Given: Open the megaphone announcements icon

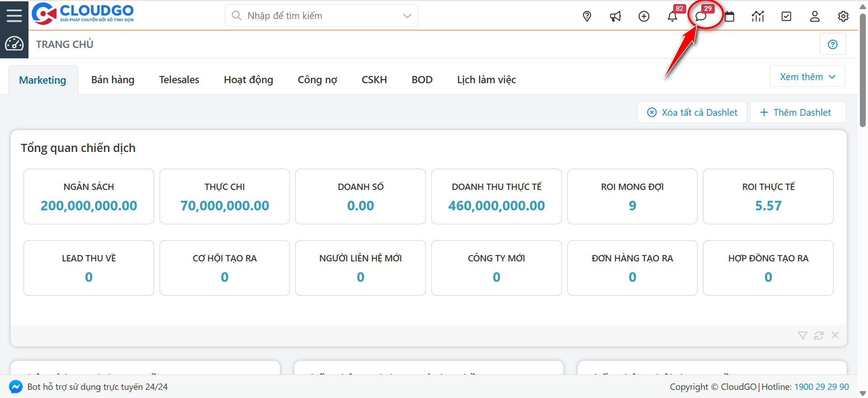Looking at the screenshot, I should (615, 16).
